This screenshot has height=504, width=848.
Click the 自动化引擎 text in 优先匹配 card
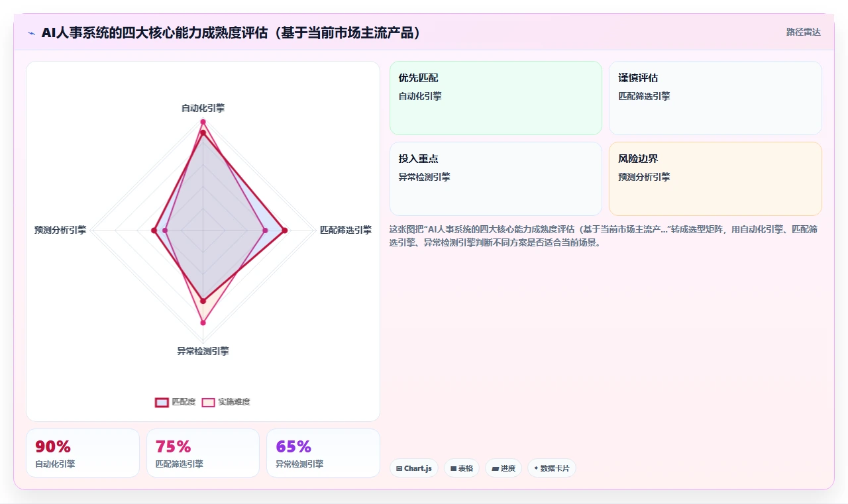(x=420, y=96)
